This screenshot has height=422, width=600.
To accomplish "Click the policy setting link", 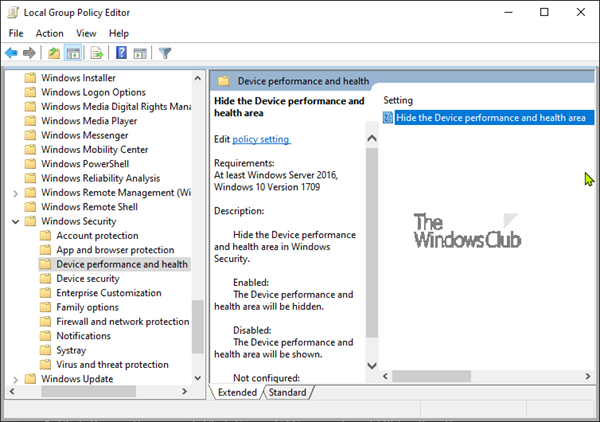I will click(261, 139).
